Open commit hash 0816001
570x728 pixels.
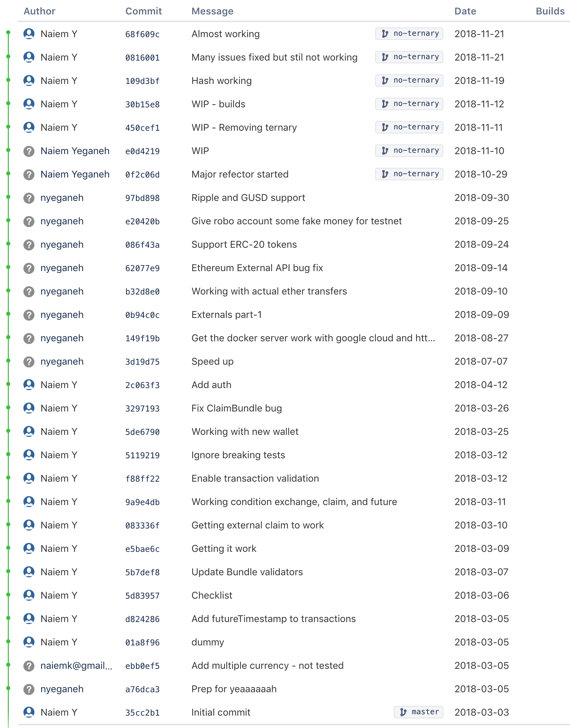(x=142, y=57)
